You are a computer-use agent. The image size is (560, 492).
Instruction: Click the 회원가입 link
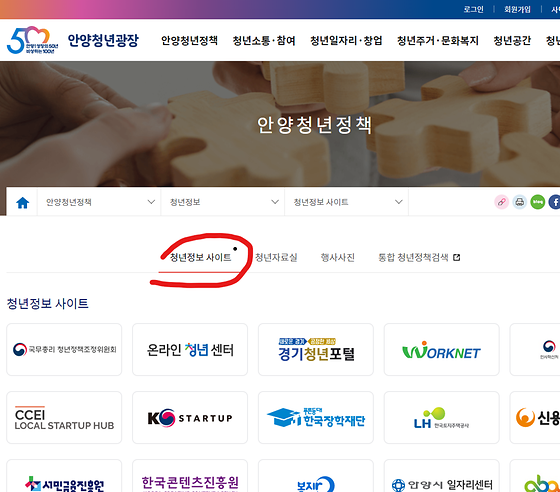(x=517, y=9)
